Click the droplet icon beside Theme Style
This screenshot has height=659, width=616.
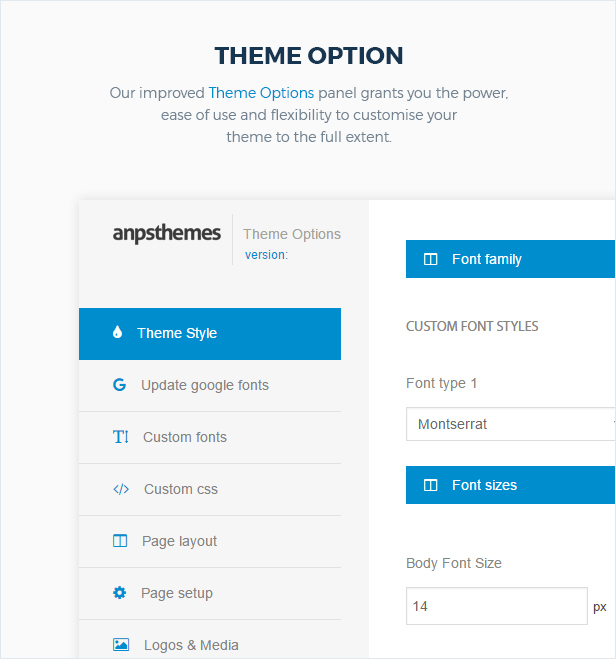[118, 333]
